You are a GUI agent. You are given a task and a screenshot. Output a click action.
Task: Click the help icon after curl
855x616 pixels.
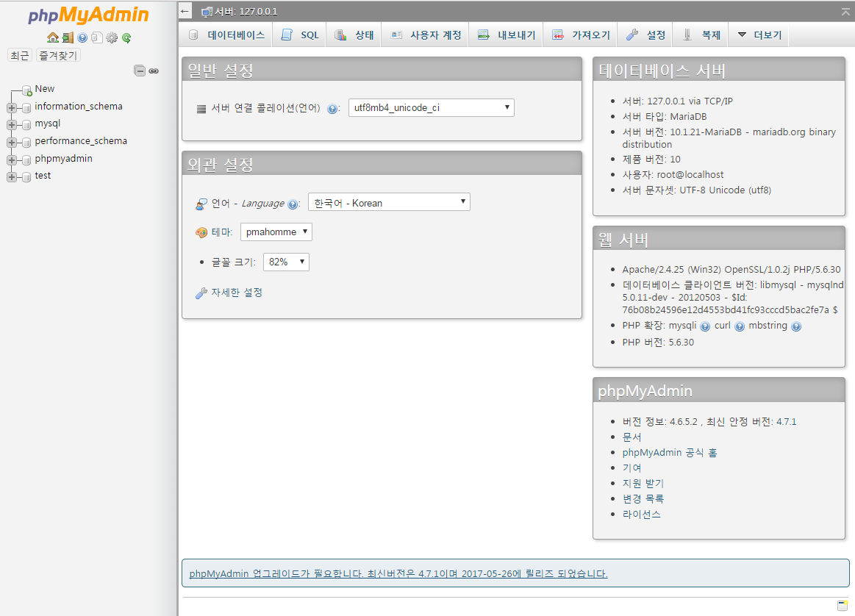point(740,326)
